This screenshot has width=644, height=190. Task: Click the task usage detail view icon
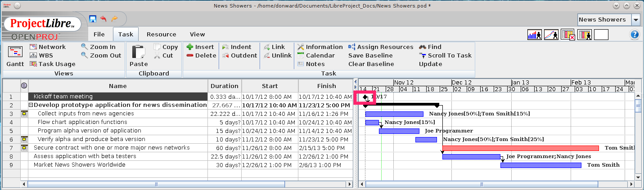[x=585, y=35]
